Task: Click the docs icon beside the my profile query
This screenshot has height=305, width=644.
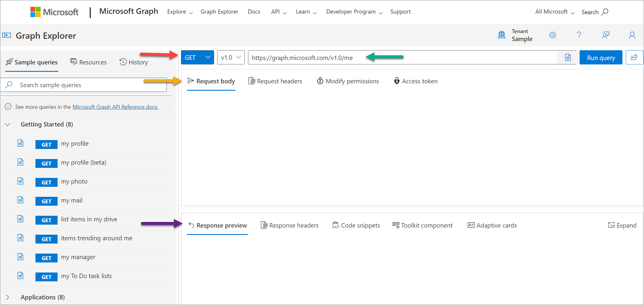Action: click(20, 143)
